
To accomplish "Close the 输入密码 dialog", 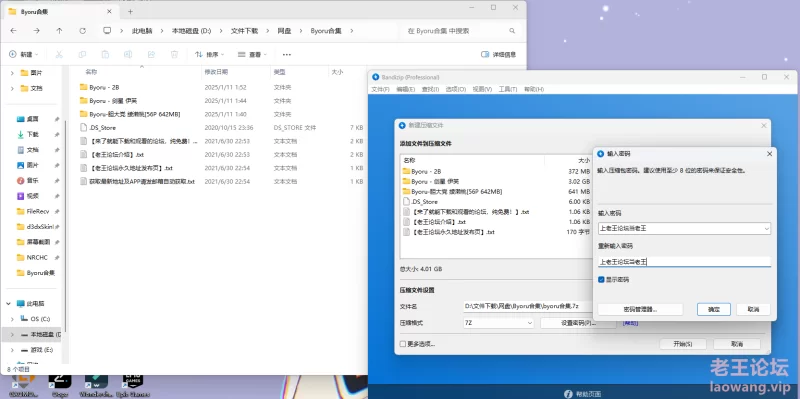I will tap(769, 153).
